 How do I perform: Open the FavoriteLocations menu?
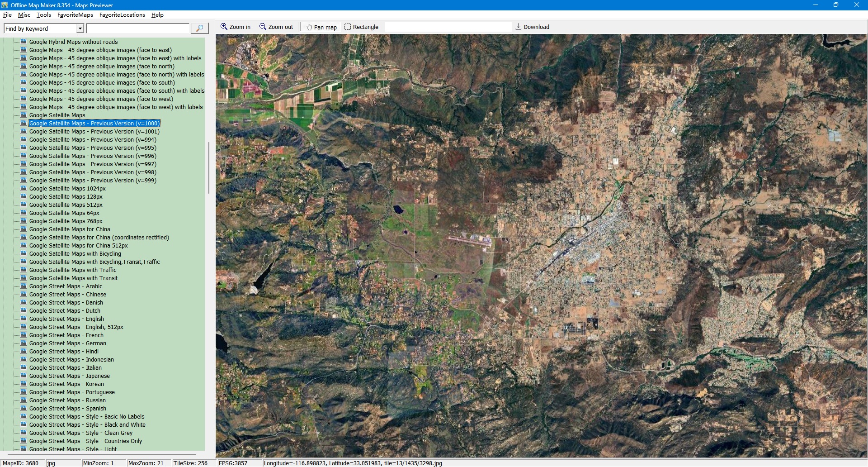[122, 15]
